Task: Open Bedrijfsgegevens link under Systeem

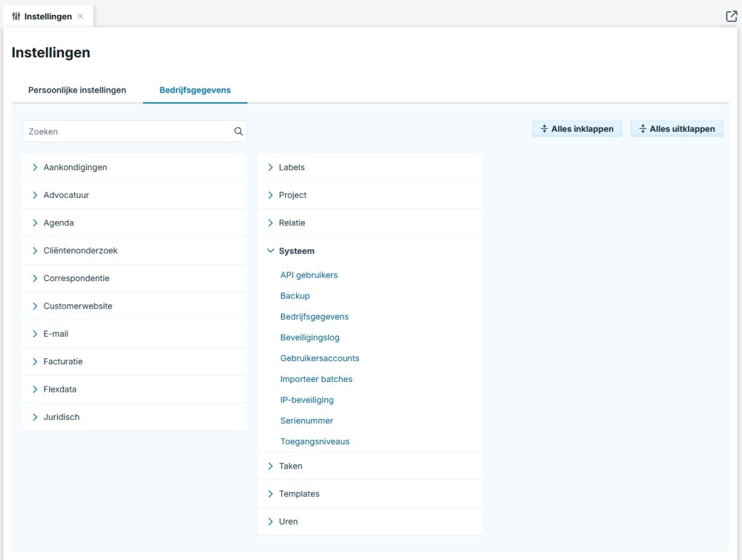Action: pos(314,317)
